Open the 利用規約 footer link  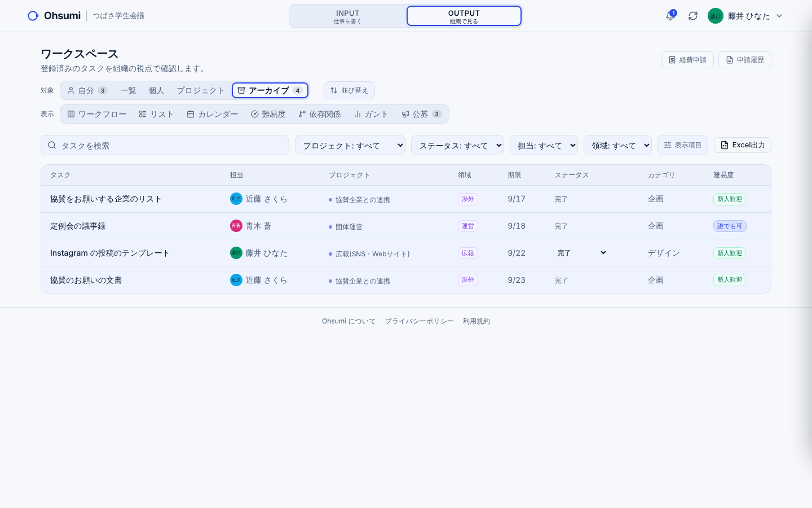[476, 321]
